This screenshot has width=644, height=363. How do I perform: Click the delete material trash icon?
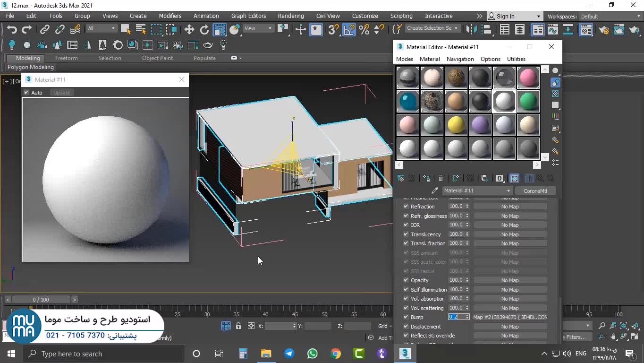[x=441, y=178]
